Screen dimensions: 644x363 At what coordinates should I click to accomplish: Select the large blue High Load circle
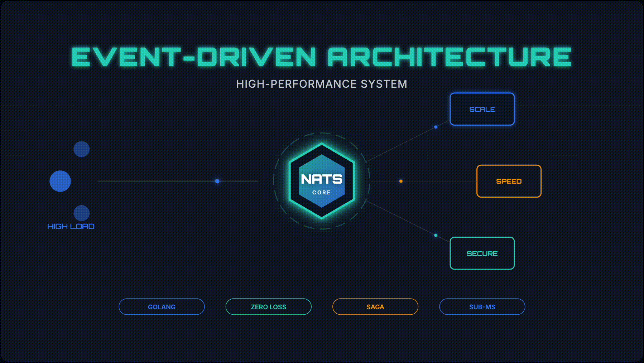60,181
